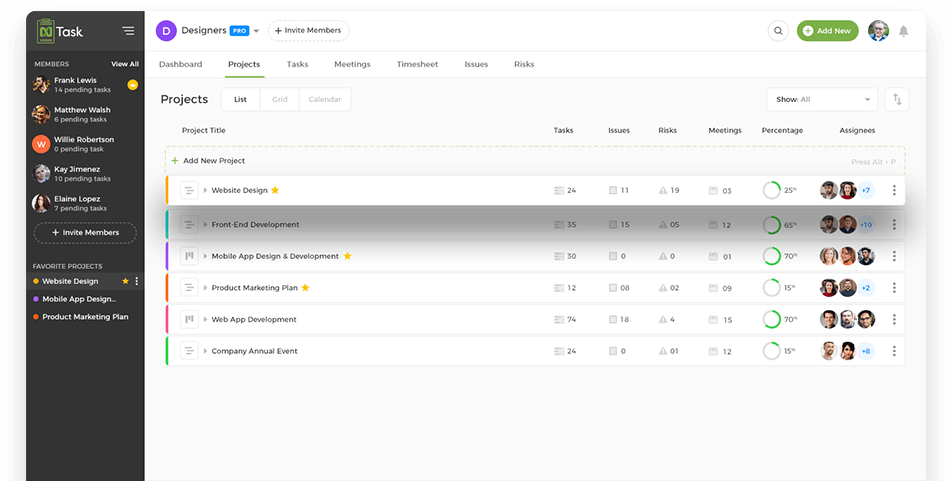Open three-dot menu for Website Design row
952x481 pixels.
point(894,190)
